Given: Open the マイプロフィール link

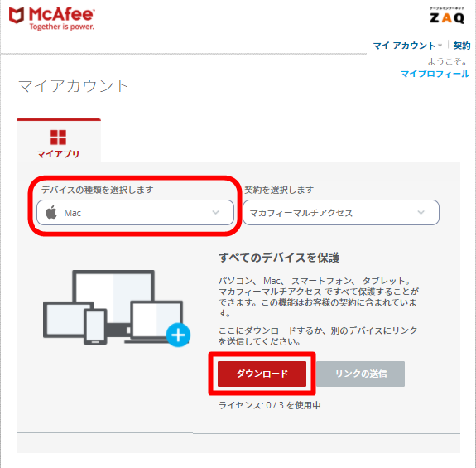Looking at the screenshot, I should (435, 74).
